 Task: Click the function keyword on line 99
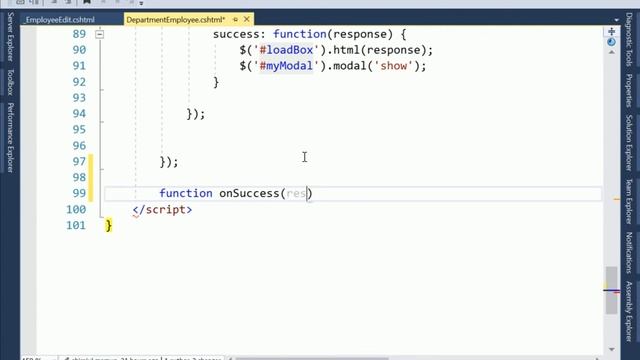click(x=186, y=193)
